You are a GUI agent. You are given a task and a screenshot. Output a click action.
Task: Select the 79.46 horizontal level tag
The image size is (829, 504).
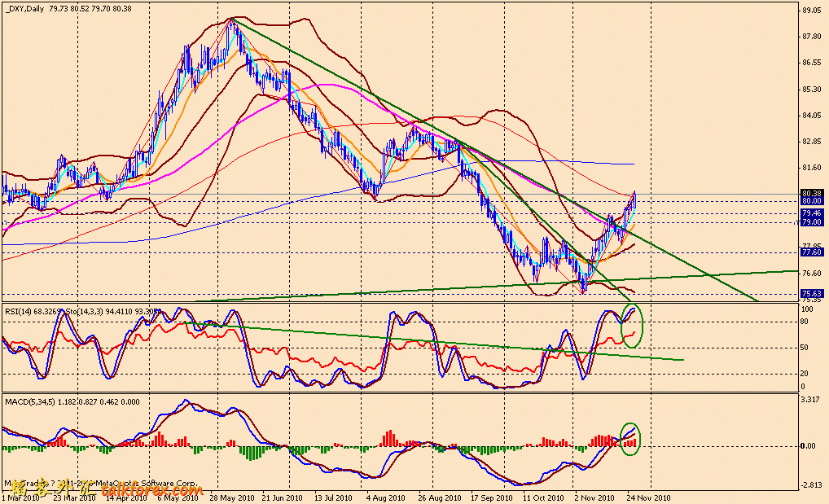(x=812, y=213)
